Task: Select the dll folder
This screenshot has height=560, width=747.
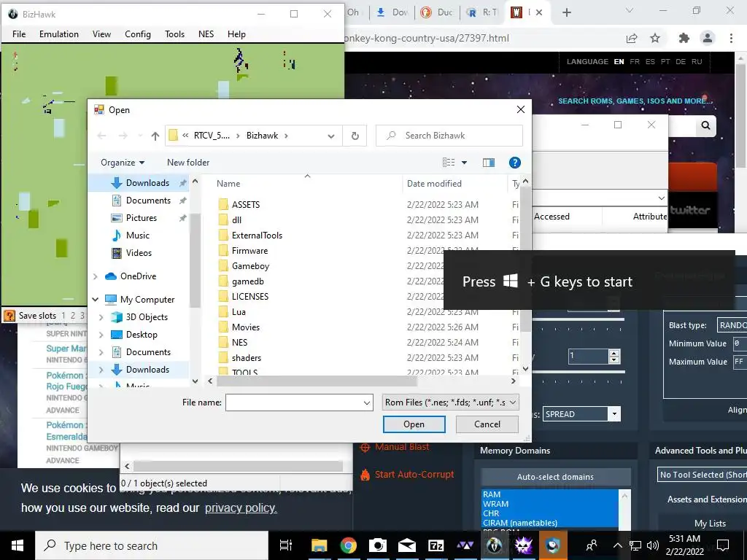Action: tap(237, 220)
